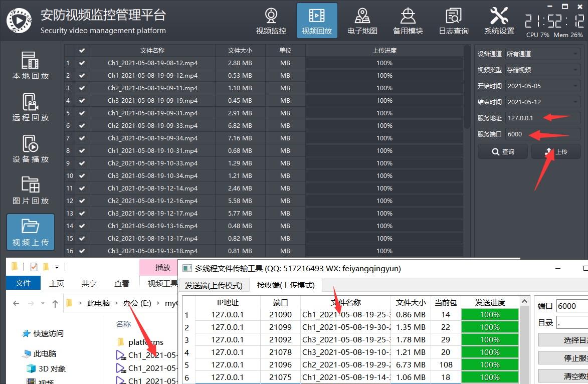Screen dimensions: 588x384
Task: Click the 上传 upload button
Action: (556, 151)
